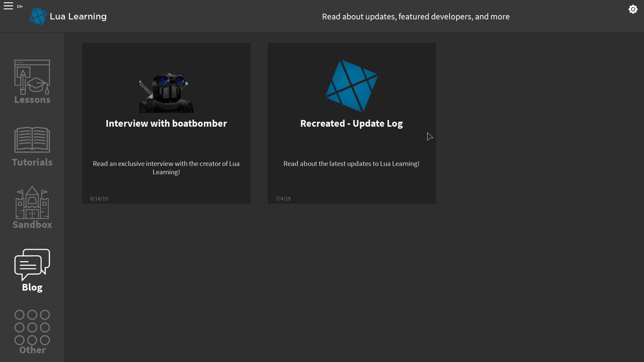Image resolution: width=644 pixels, height=362 pixels.
Task: Click the latest updates description text
Action: (x=352, y=164)
